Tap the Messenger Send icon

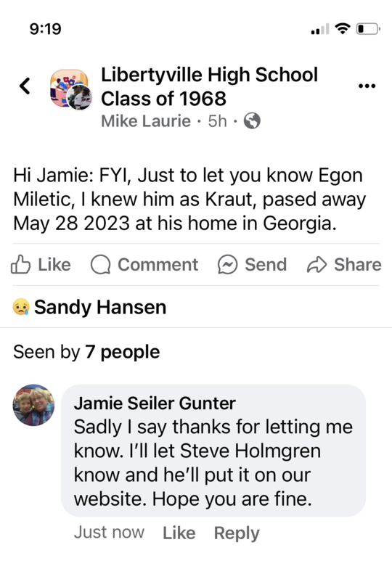coord(227,265)
